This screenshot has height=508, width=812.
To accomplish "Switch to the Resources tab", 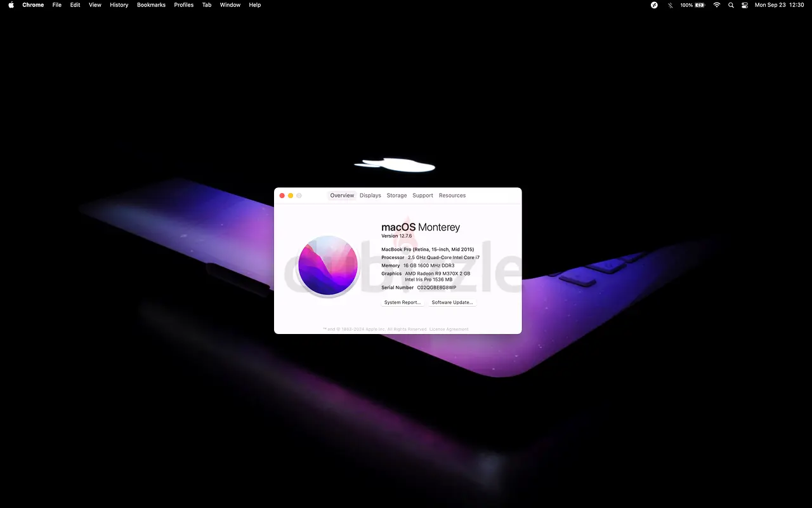I will 452,196.
